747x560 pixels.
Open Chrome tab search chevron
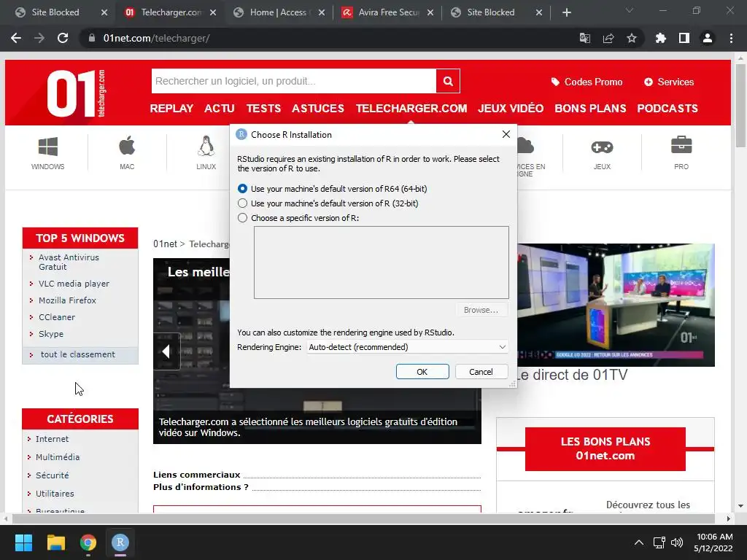click(x=630, y=10)
